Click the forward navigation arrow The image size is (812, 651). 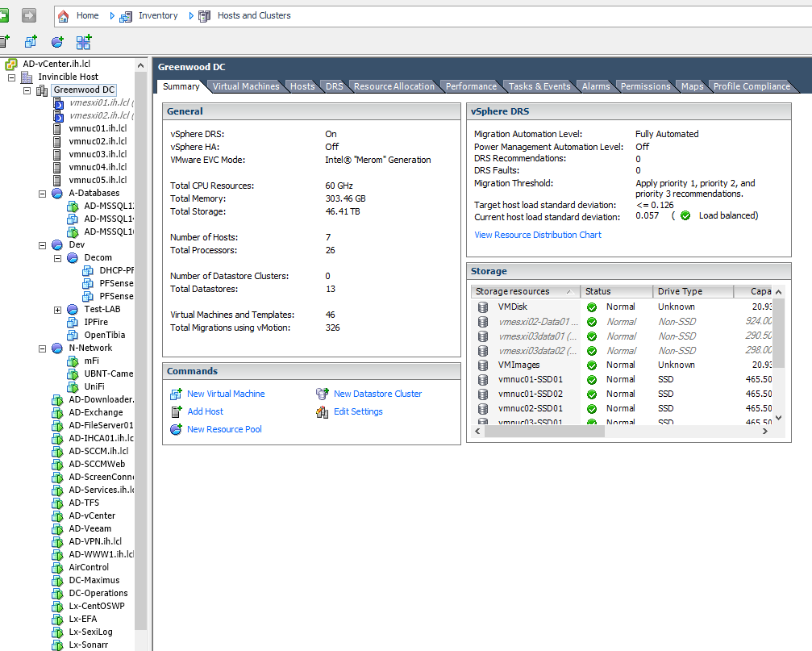pyautogui.click(x=29, y=15)
